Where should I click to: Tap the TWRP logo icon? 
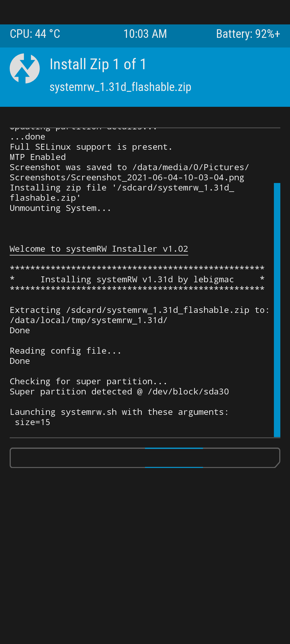coord(25,68)
